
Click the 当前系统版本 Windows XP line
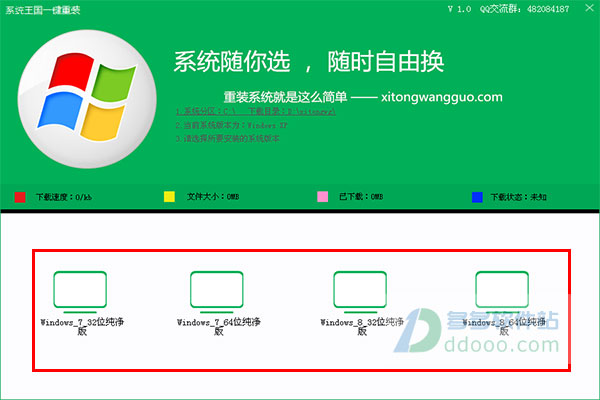click(x=228, y=125)
